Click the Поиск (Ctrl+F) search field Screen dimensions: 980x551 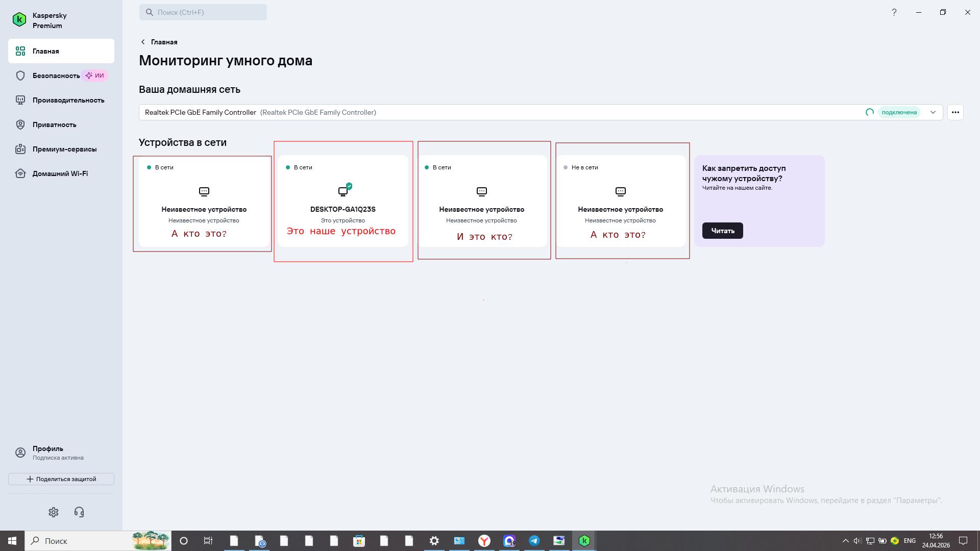coord(203,12)
